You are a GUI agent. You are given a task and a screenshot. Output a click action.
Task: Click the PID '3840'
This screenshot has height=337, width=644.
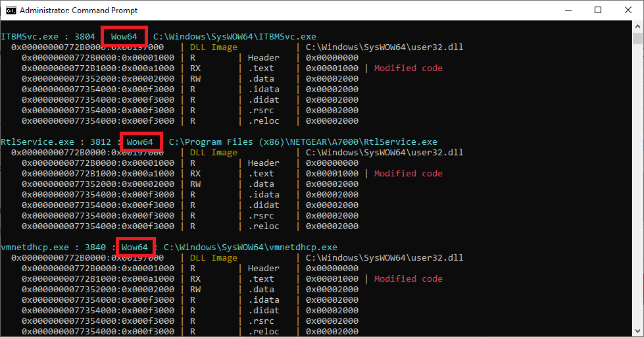tap(95, 247)
